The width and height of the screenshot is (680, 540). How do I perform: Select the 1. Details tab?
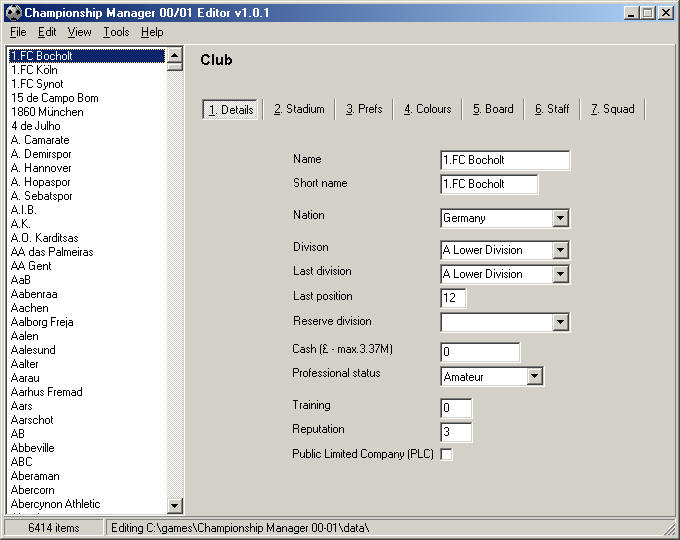click(x=231, y=109)
